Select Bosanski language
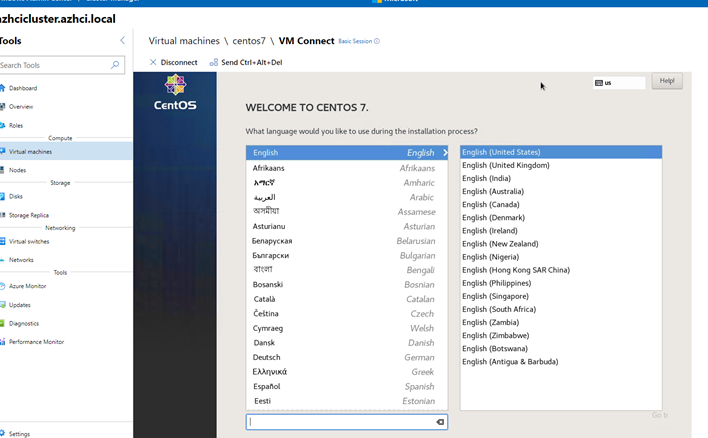Screen dimensions: 708x438 click(347, 284)
